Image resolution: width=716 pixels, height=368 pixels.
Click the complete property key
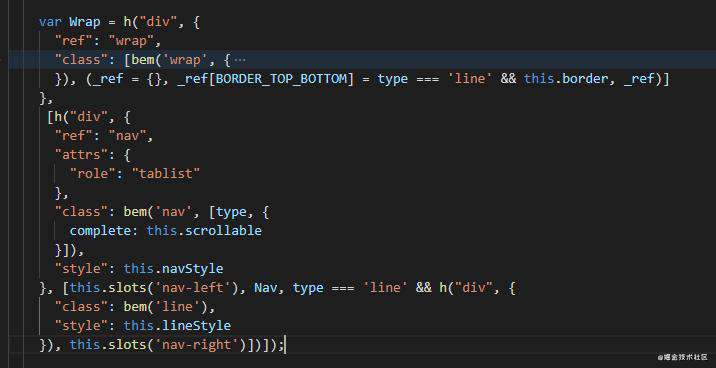click(100, 231)
